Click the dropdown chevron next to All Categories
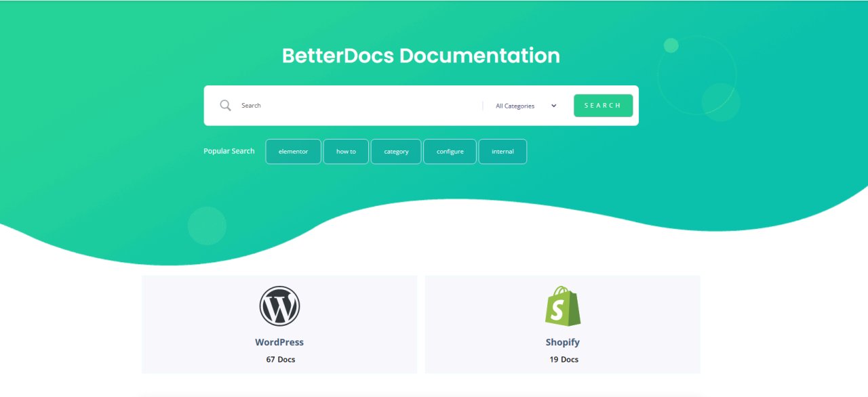Viewport: 868px width, 397px height. tap(553, 106)
